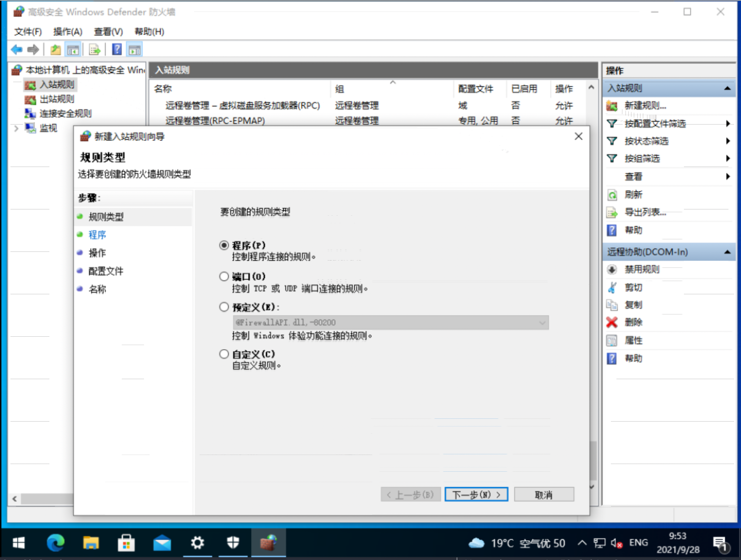
Task: Collapse the 远程协助(DCOM-In) actions section
Action: pyautogui.click(x=727, y=252)
